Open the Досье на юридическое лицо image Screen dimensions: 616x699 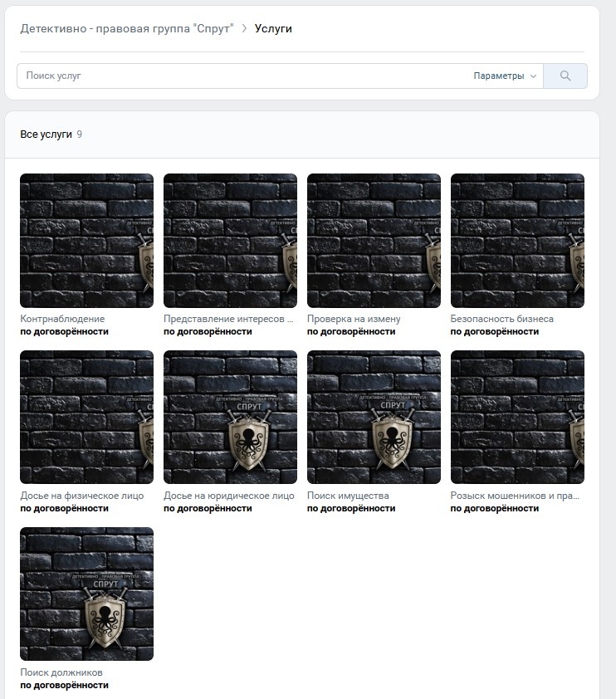(x=231, y=418)
